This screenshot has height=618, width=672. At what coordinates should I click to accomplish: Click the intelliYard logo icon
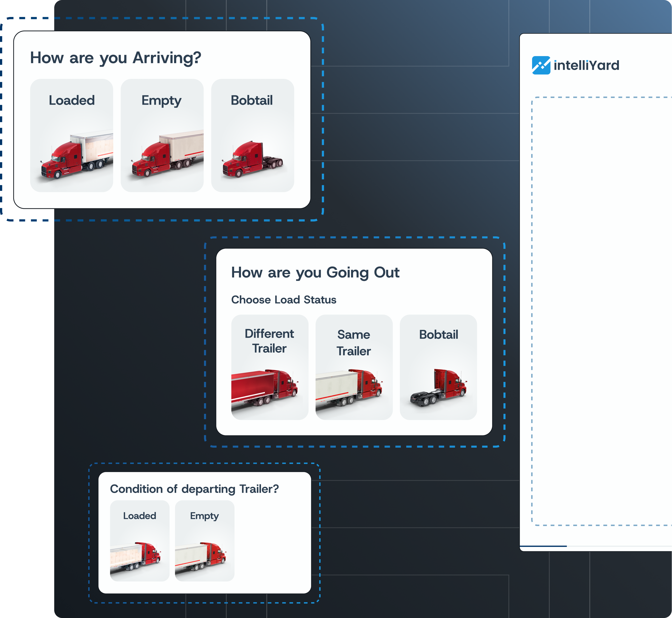tap(541, 65)
